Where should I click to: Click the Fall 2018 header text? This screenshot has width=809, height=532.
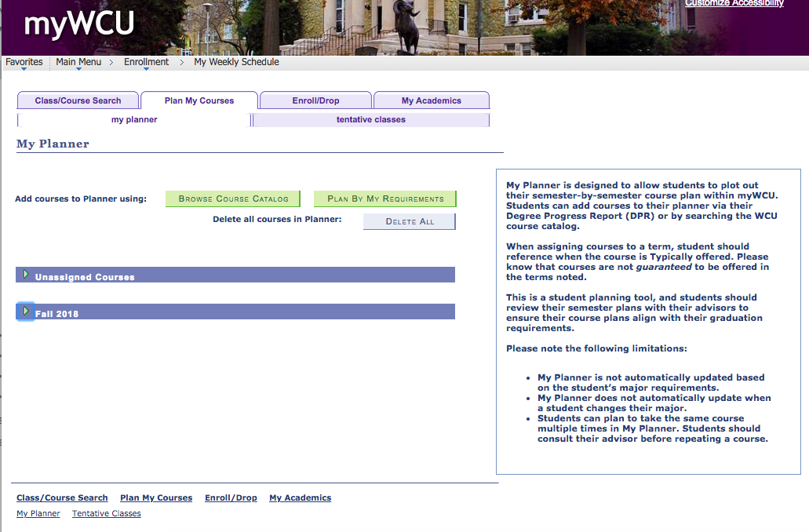[x=56, y=314]
